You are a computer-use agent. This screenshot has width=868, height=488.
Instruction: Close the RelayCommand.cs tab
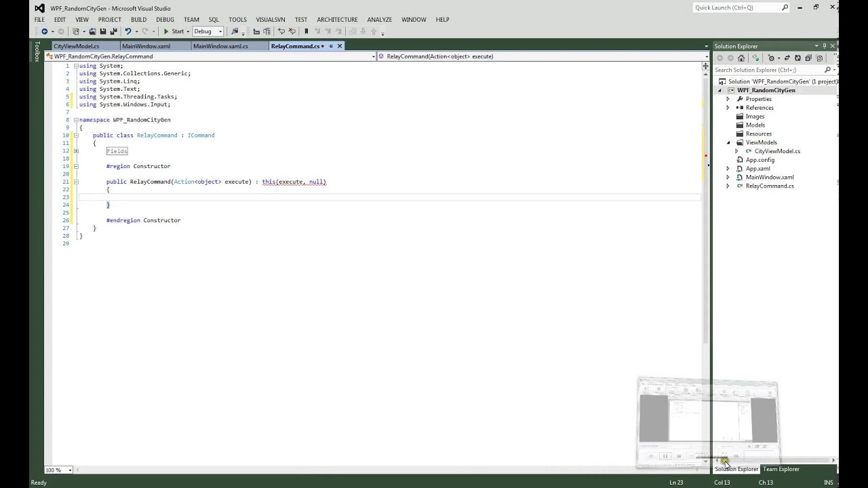point(340,46)
